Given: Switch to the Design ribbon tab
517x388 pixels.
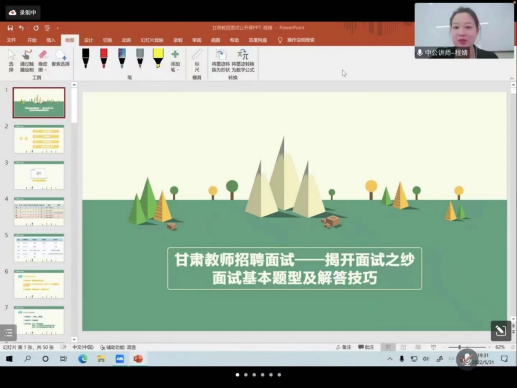Looking at the screenshot, I should coord(88,40).
